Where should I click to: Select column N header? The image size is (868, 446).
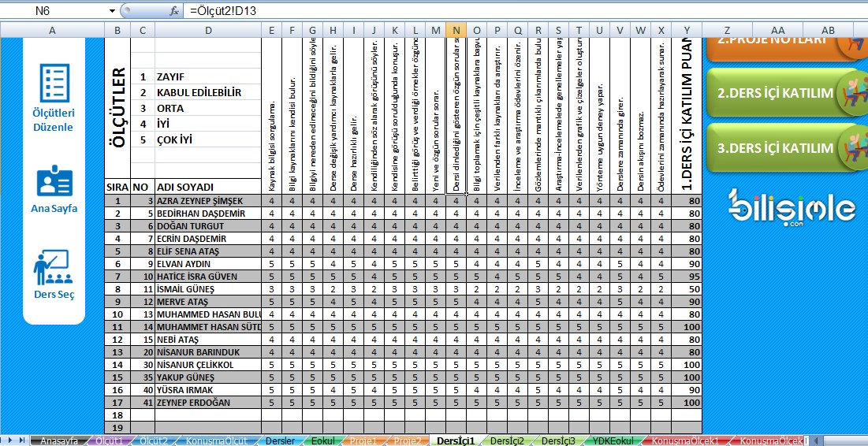click(456, 30)
